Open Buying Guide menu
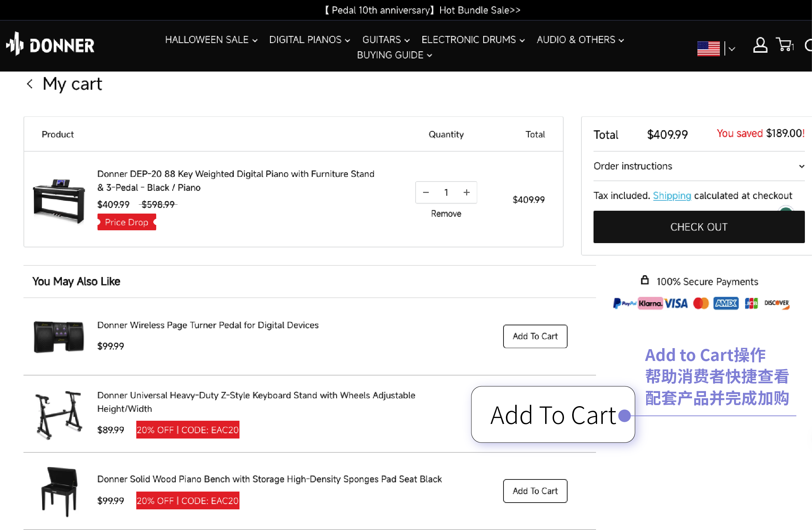 394,55
